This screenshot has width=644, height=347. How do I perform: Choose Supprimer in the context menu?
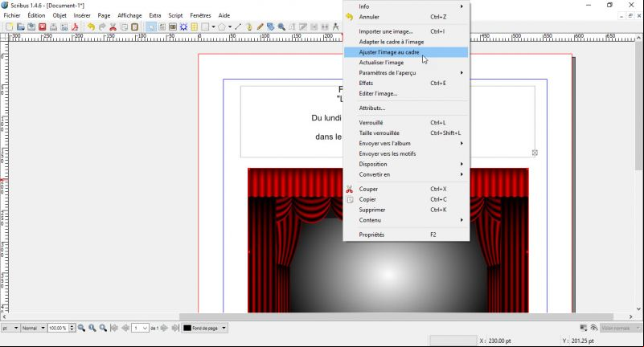coord(406,210)
